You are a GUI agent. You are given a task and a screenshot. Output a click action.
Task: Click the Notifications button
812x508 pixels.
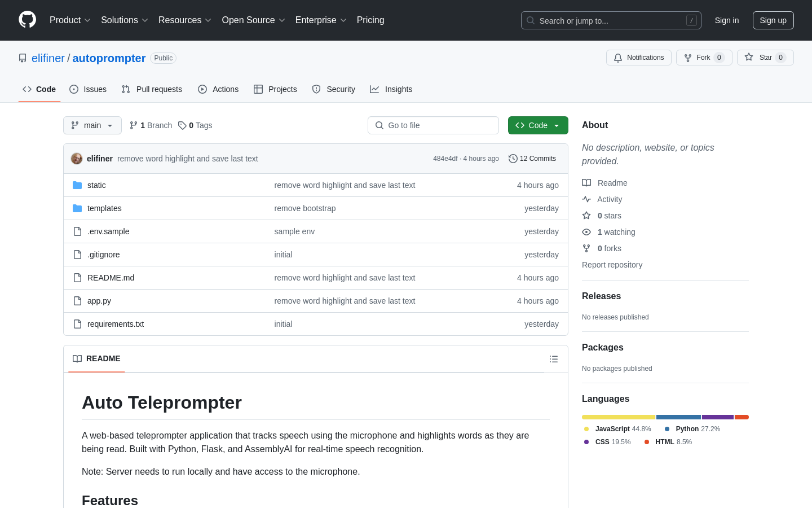point(639,58)
